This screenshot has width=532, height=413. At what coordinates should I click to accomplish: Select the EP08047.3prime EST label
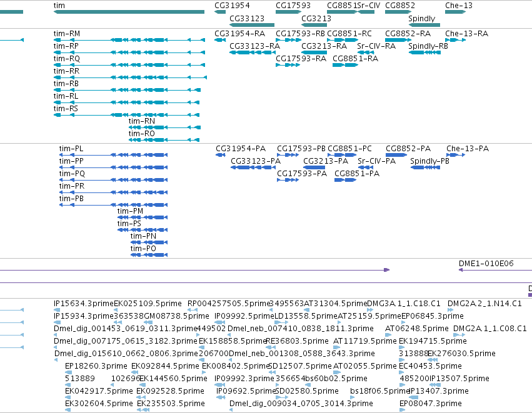coord(431,404)
